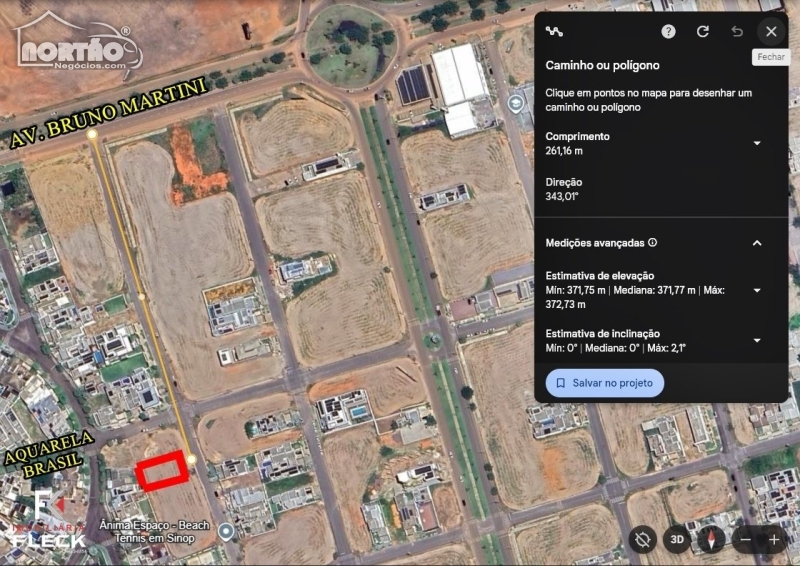This screenshot has height=566, width=800.
Task: Click the path's bottom endpoint near red rectangle
Action: [x=191, y=459]
